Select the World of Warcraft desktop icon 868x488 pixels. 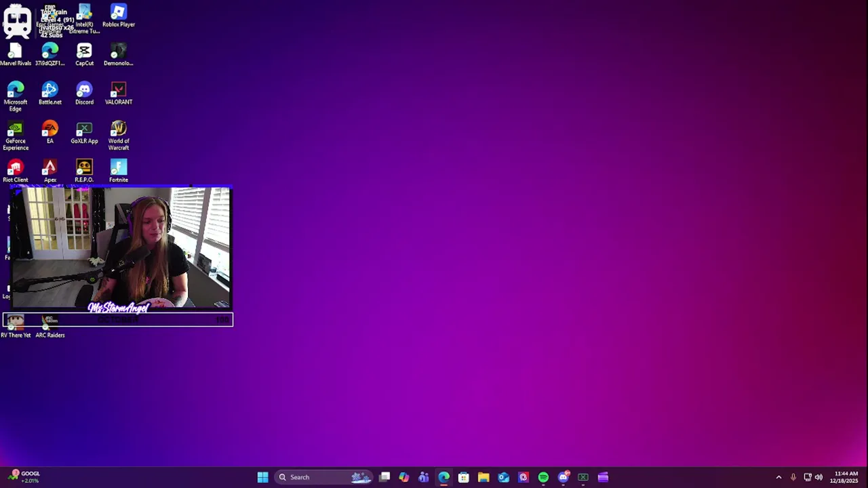(119, 136)
